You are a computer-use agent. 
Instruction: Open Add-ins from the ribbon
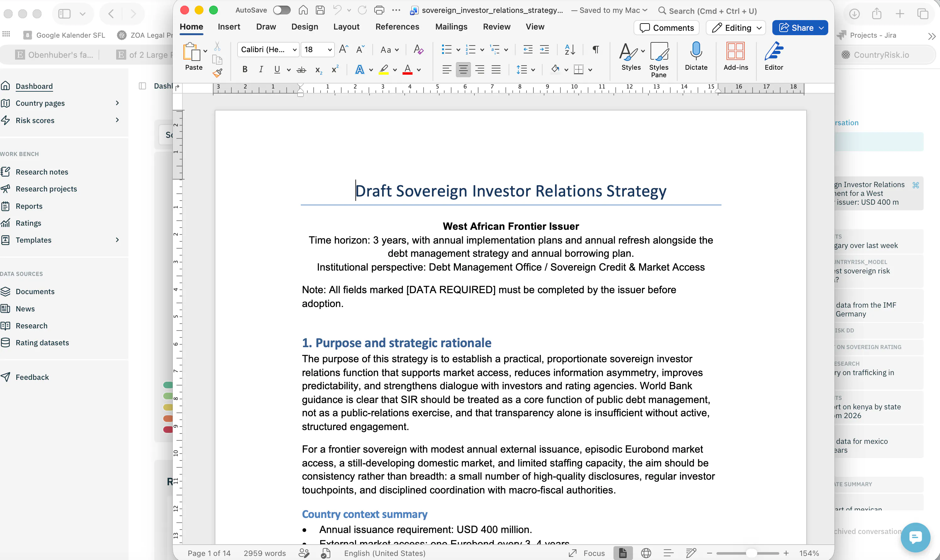click(736, 56)
